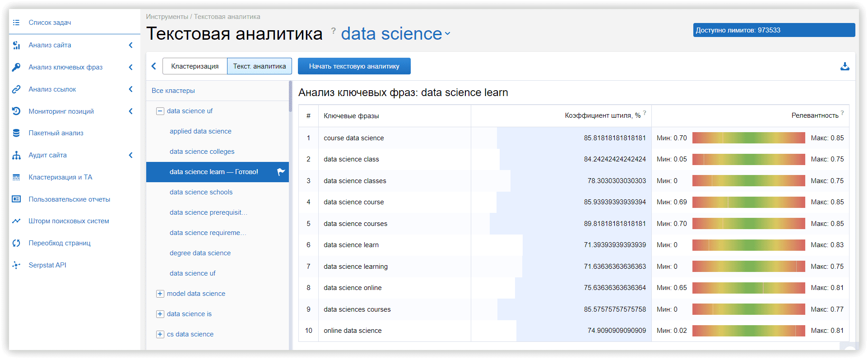Click value 89.81818181818181
868x359 pixels.
615,224
